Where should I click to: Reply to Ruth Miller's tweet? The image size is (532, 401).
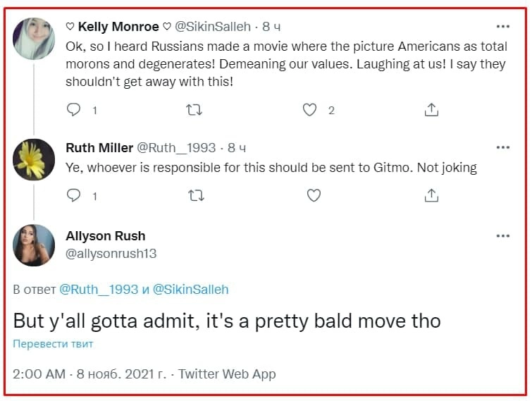tap(73, 195)
